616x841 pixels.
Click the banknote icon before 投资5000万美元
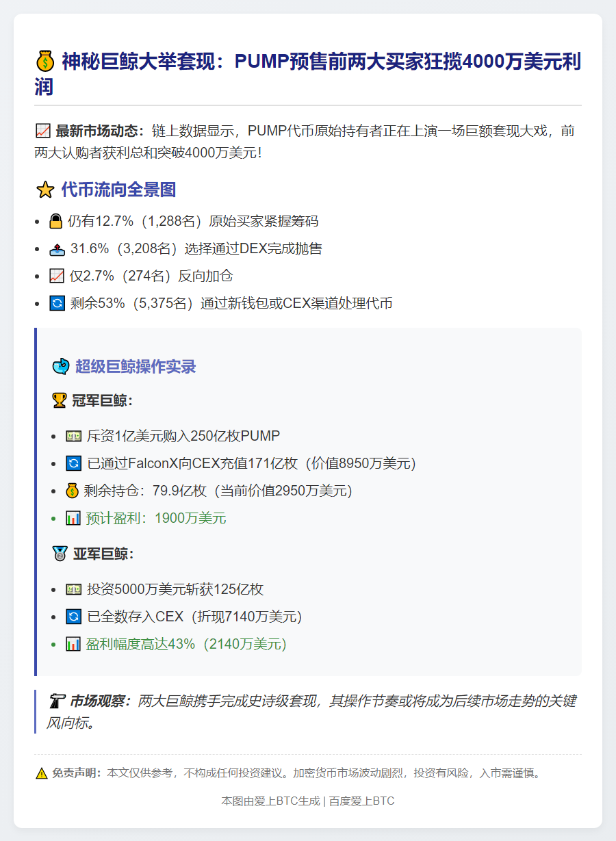pyautogui.click(x=73, y=589)
